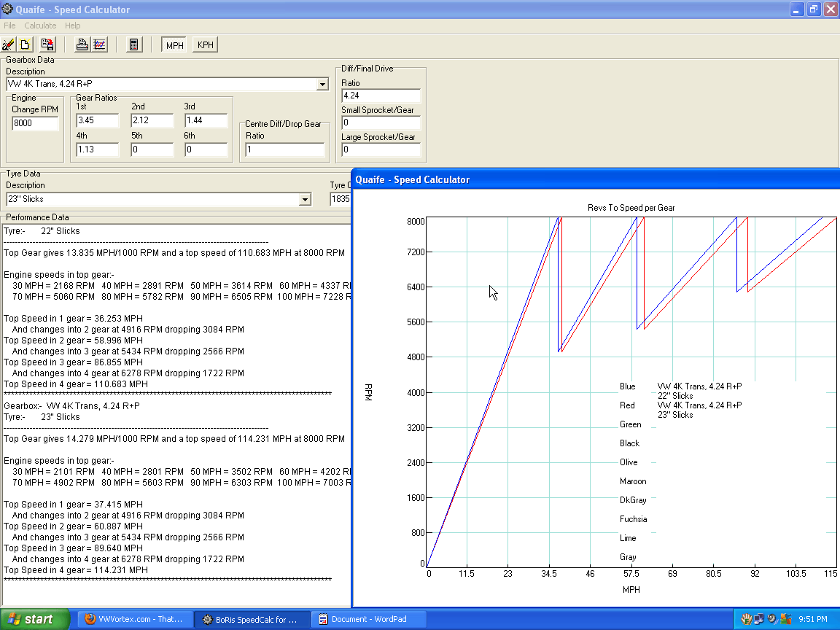The height and width of the screenshot is (630, 840).
Task: Click the network connection tray icon
Action: (x=759, y=619)
